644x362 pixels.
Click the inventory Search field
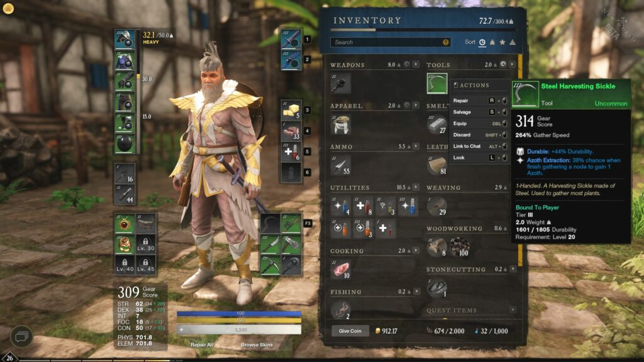click(x=390, y=42)
